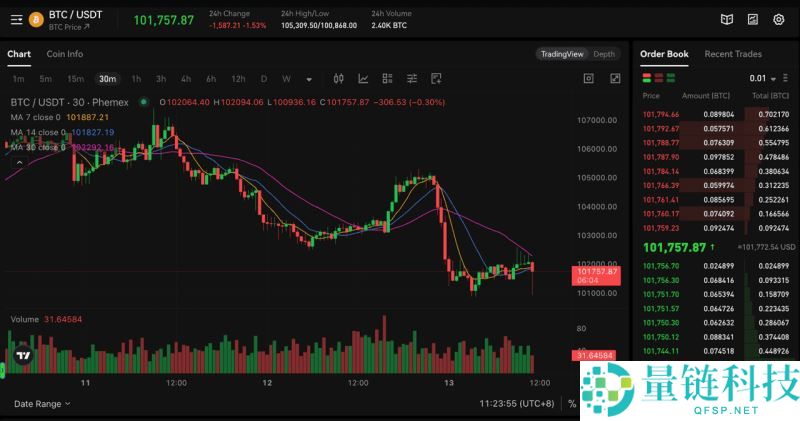Open the Date Range dropdown
The width and height of the screenshot is (800, 421).
point(42,404)
